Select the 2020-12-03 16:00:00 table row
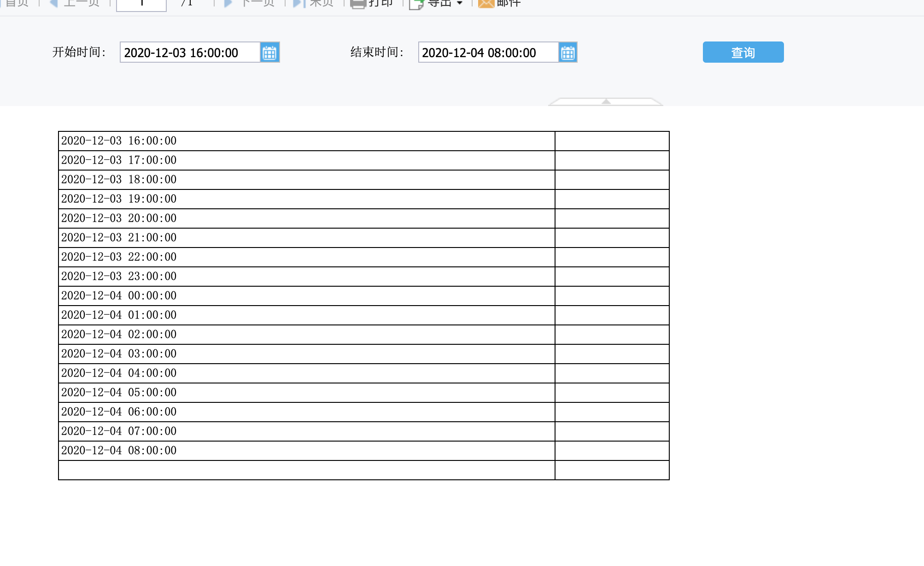This screenshot has width=924, height=566. pos(306,141)
